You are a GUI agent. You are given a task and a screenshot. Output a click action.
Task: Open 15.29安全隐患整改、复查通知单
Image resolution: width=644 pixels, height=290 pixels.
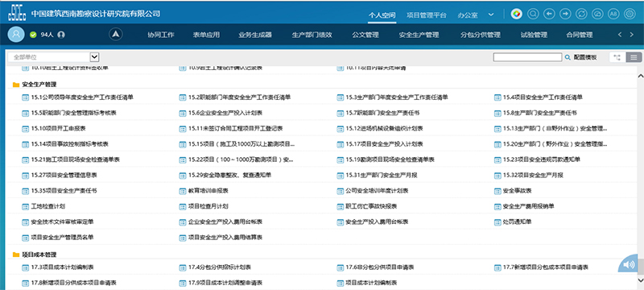point(230,176)
